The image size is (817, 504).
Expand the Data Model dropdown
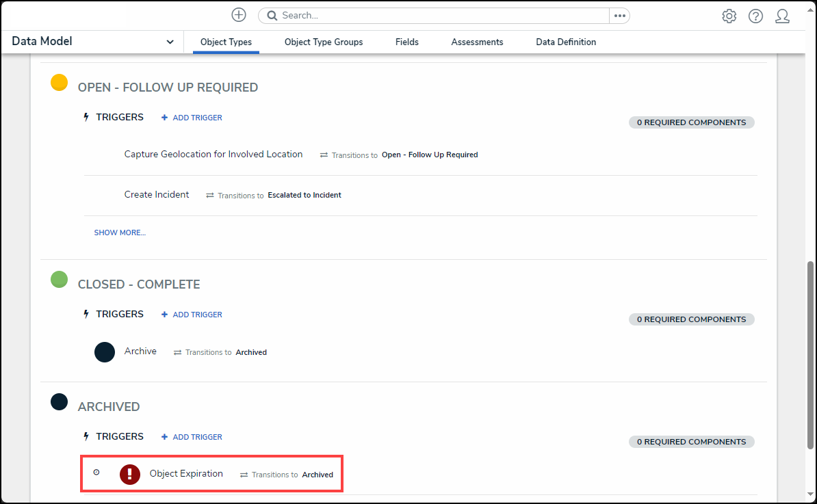pos(170,42)
